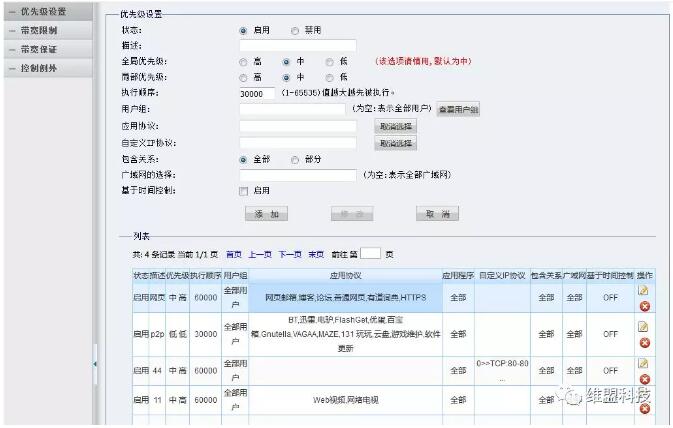This screenshot has width=673, height=428.
Task: Enable the 基于时间控制 checkbox
Action: click(x=244, y=190)
